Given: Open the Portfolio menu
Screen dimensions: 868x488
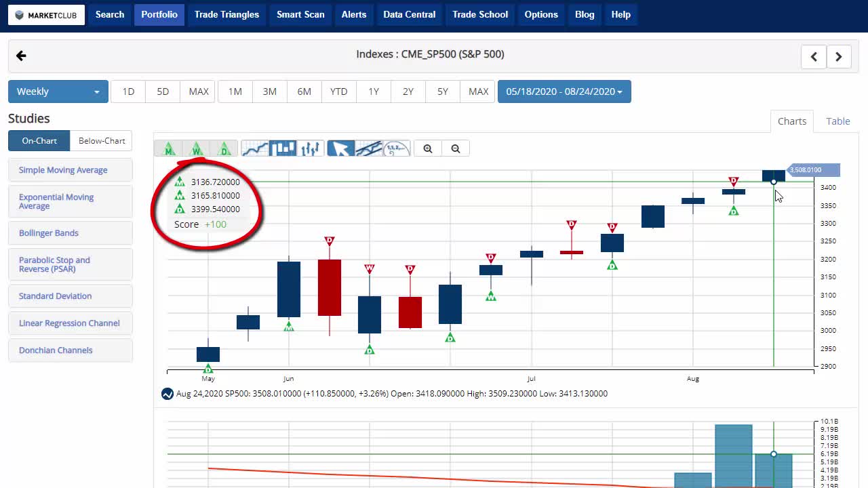Looking at the screenshot, I should (159, 14).
